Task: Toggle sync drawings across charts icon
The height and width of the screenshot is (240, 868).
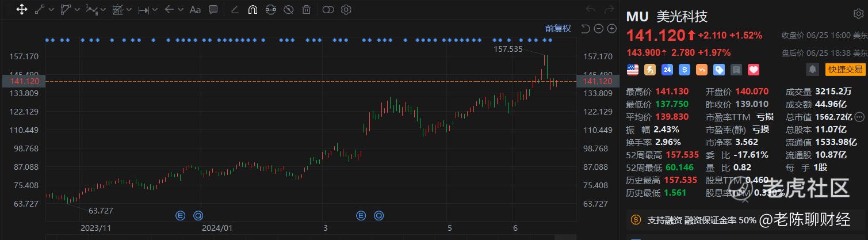Action: tap(270, 9)
